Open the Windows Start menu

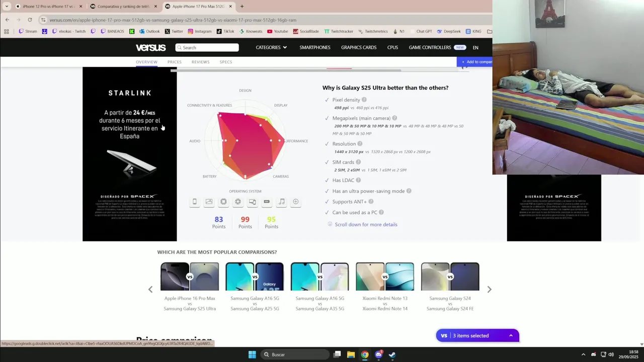point(252,354)
